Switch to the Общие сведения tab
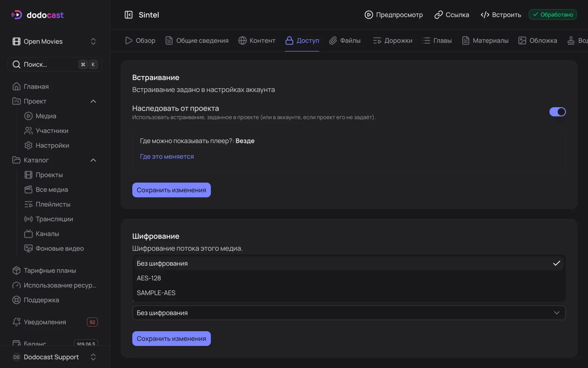The image size is (588, 368). [x=197, y=40]
